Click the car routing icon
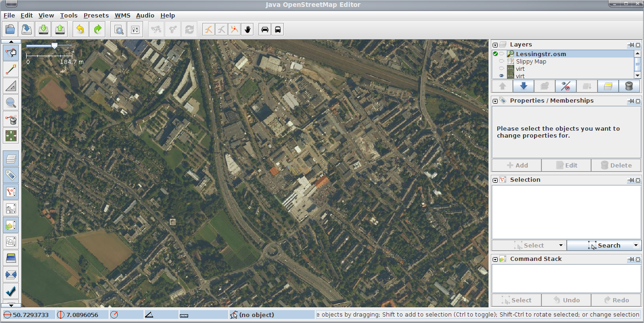Viewport: 644px width, 323px height. pos(265,29)
